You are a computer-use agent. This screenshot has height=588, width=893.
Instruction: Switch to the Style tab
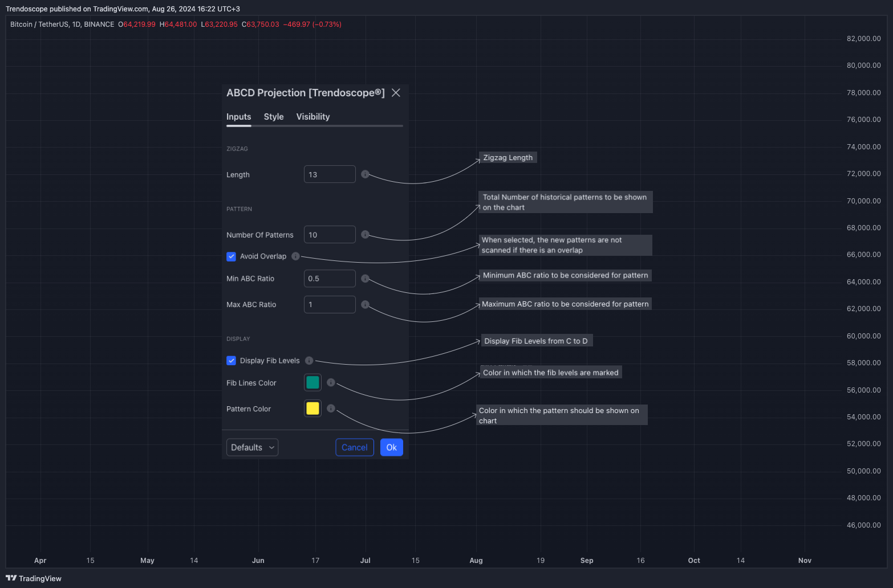274,117
